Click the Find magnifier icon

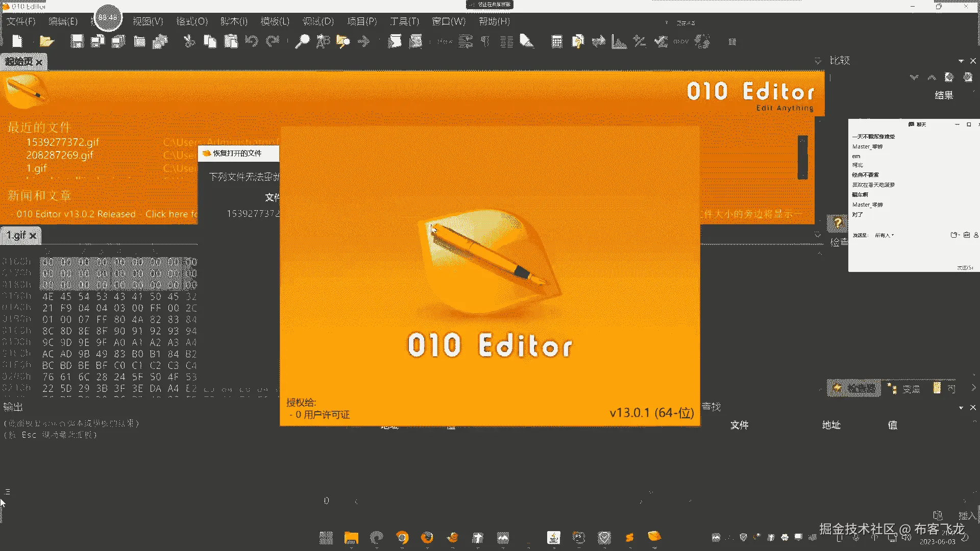tap(302, 41)
